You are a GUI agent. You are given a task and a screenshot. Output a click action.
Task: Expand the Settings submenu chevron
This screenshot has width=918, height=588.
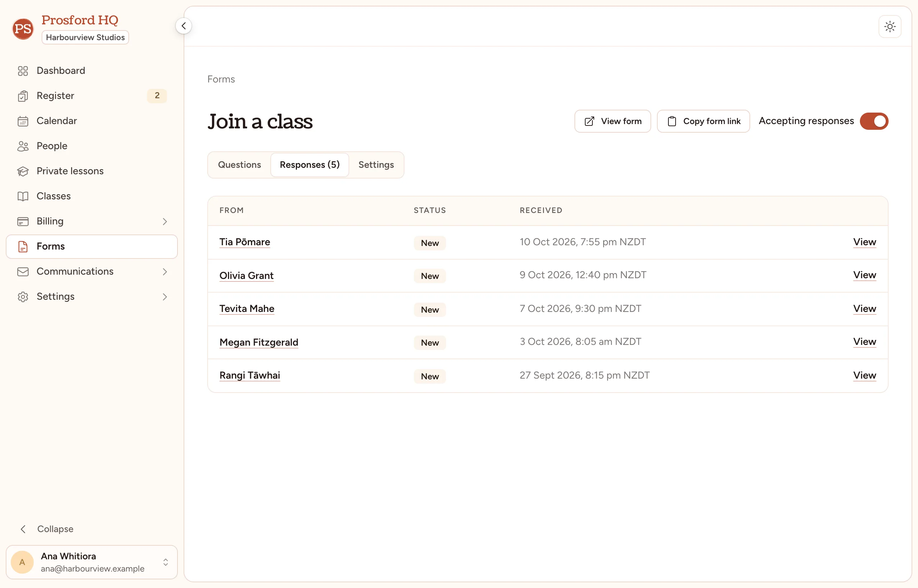[x=165, y=297]
